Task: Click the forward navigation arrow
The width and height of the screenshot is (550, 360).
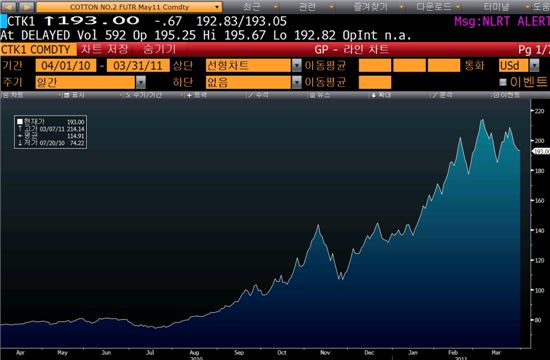Action: pyautogui.click(x=26, y=7)
